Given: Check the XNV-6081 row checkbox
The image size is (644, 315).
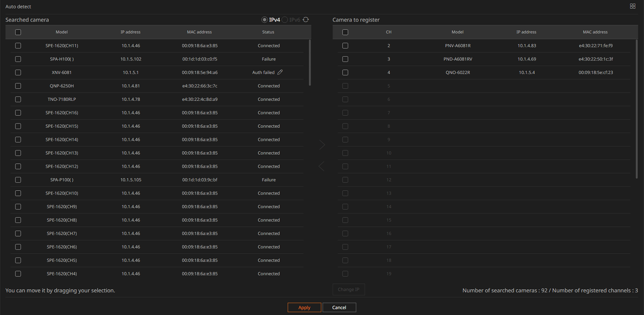Looking at the screenshot, I should [x=18, y=73].
